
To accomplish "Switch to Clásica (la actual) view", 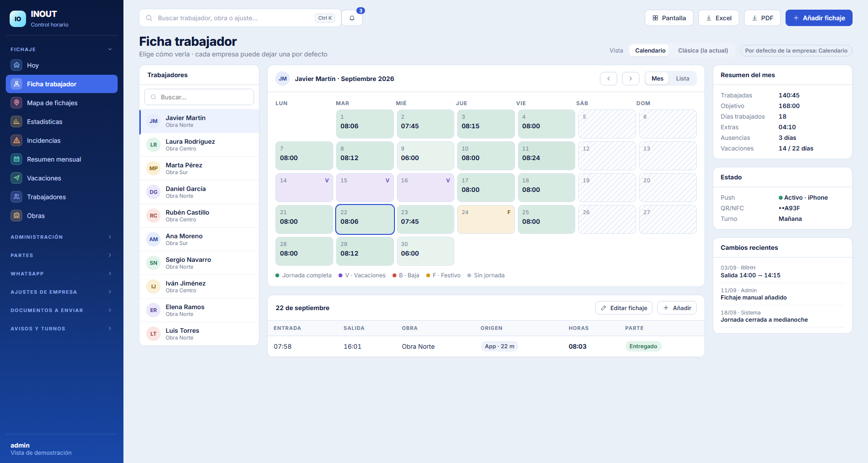I will coord(703,51).
